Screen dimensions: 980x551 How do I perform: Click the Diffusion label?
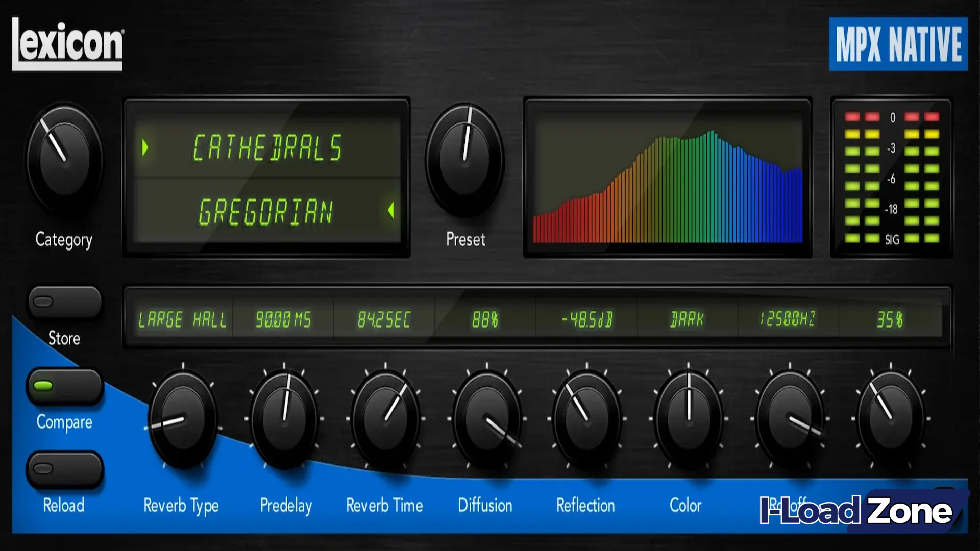(x=485, y=505)
